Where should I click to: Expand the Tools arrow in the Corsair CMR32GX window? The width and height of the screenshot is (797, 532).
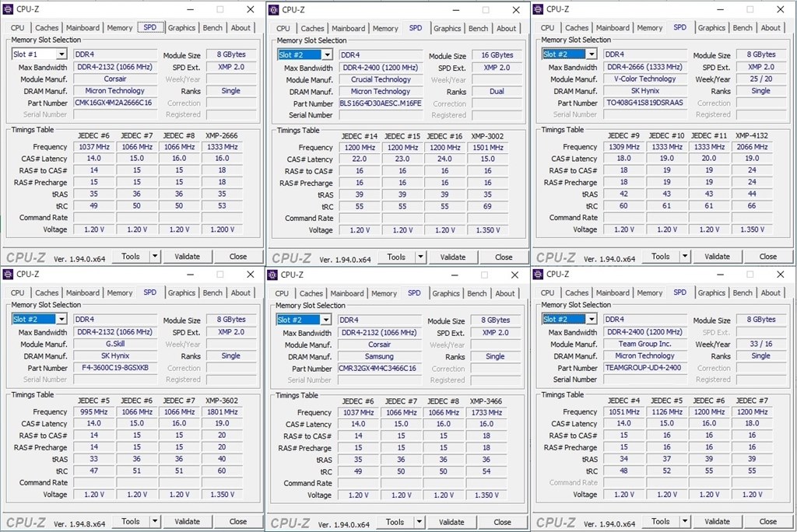pyautogui.click(x=420, y=522)
